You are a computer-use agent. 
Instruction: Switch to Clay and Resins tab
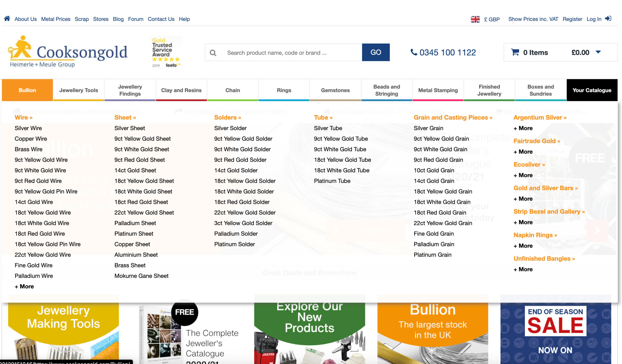181,90
